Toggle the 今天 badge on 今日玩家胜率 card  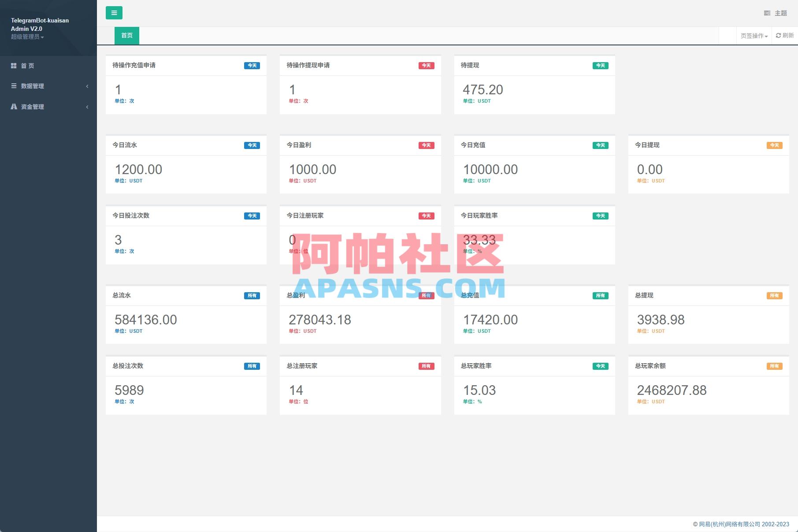click(x=600, y=216)
